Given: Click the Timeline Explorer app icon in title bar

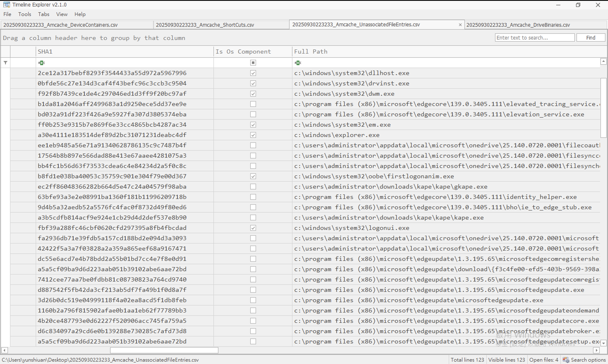Looking at the screenshot, I should [6, 5].
